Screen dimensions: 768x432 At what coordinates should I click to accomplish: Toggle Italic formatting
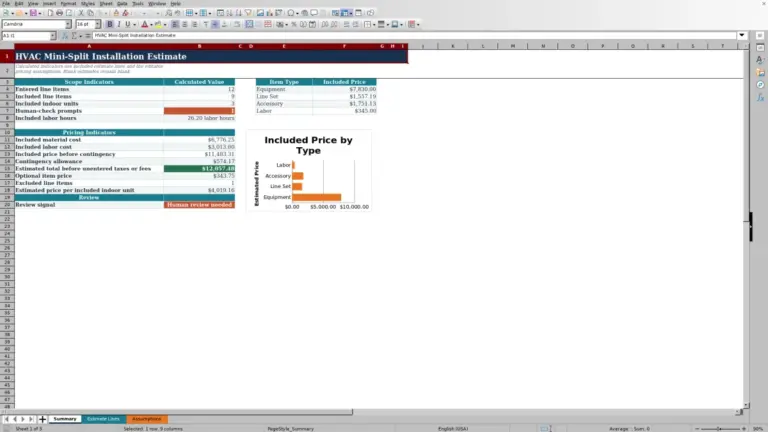pyautogui.click(x=119, y=24)
